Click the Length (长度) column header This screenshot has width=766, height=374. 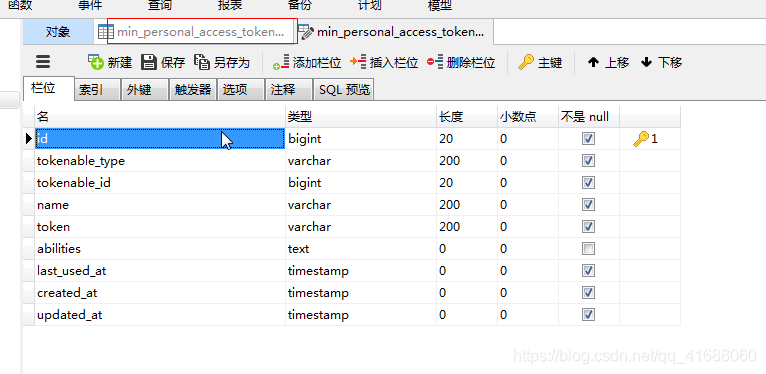tap(467, 117)
